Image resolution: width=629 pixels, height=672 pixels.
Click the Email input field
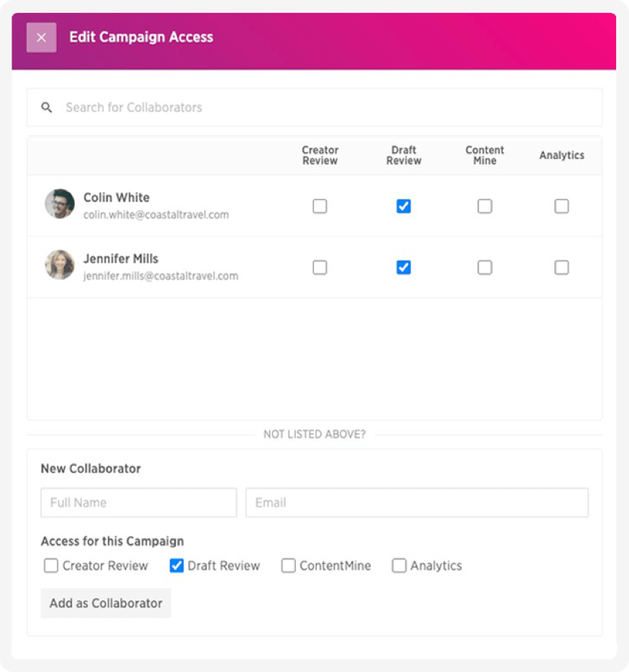pos(416,503)
